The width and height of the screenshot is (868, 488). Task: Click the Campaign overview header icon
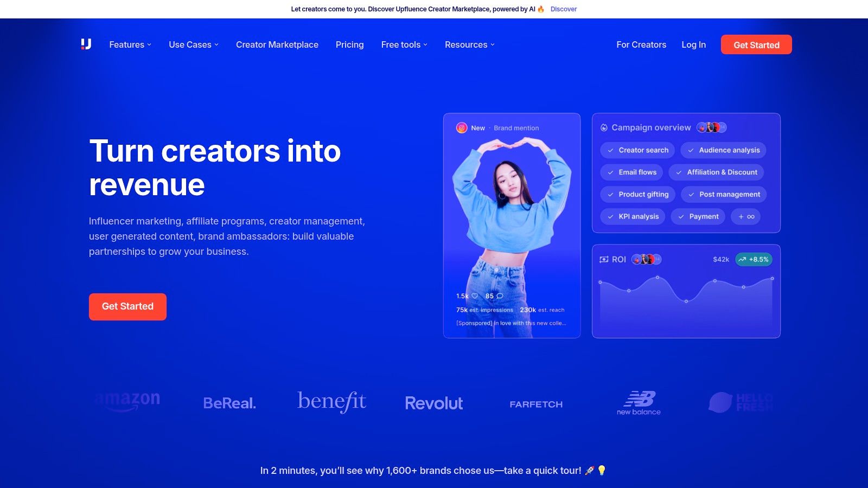604,128
